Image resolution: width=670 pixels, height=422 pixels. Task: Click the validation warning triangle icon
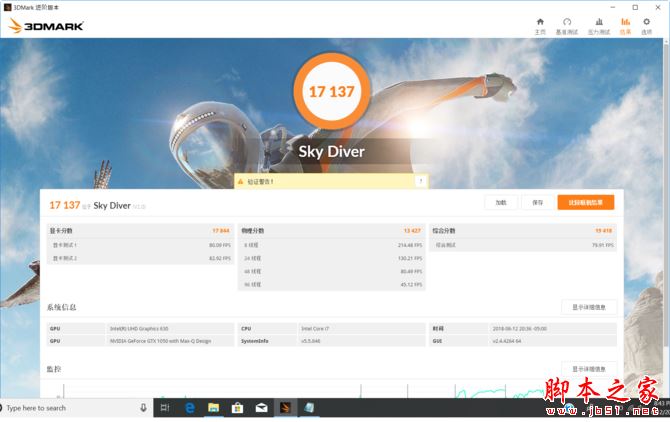tap(240, 182)
